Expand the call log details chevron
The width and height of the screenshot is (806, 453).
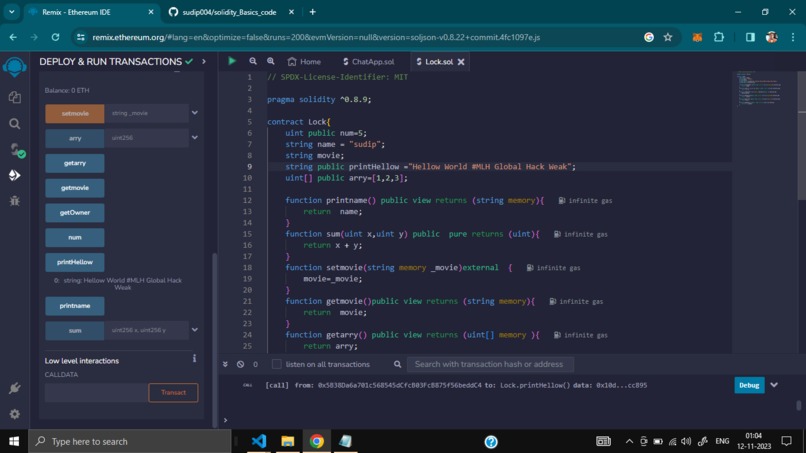pyautogui.click(x=774, y=385)
